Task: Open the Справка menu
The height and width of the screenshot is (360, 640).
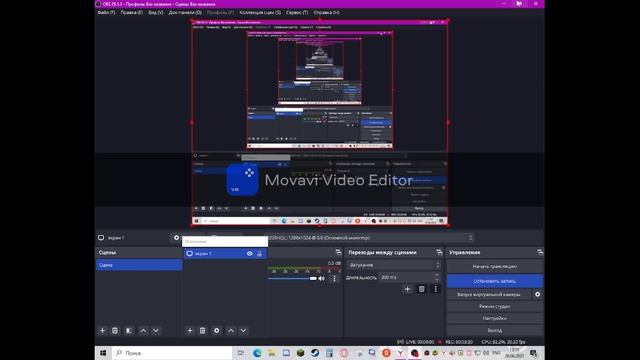Action: [x=326, y=13]
